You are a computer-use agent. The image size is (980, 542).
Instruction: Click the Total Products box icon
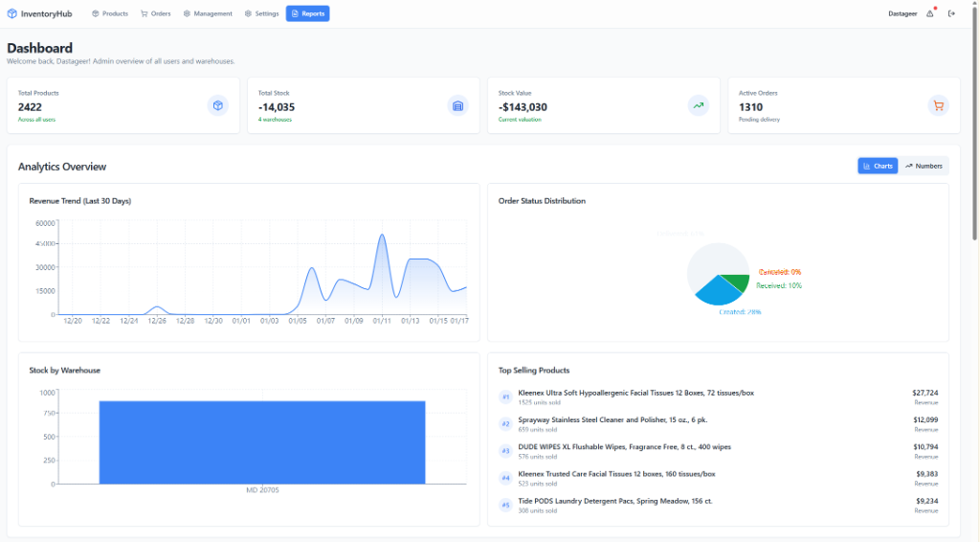[x=218, y=105]
